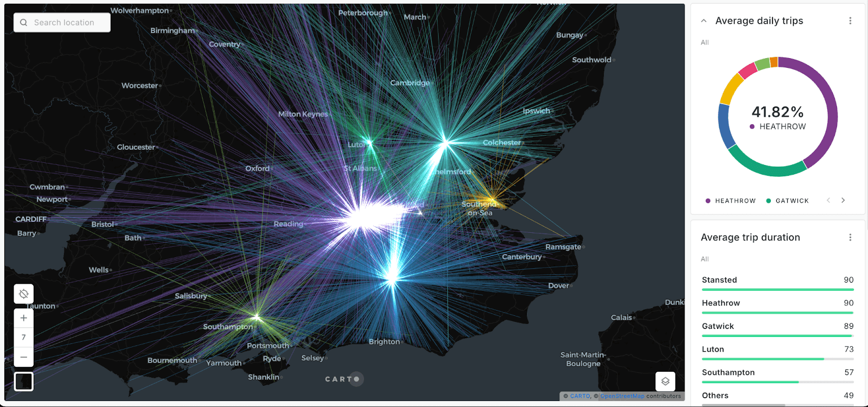868x407 pixels.
Task: Select Gatwick row in trip duration
Action: coord(777,329)
